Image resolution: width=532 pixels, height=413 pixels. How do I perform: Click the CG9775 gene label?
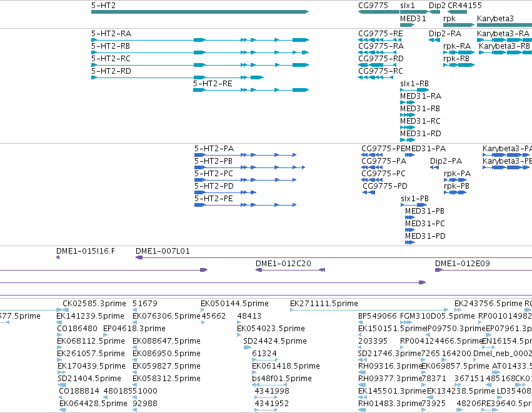(373, 6)
